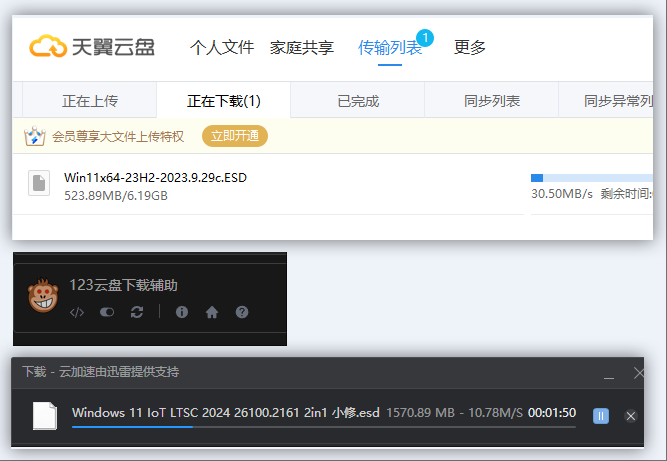Cancel the Windows 11 IoT LTSC download
The image size is (667, 461).
click(x=630, y=416)
